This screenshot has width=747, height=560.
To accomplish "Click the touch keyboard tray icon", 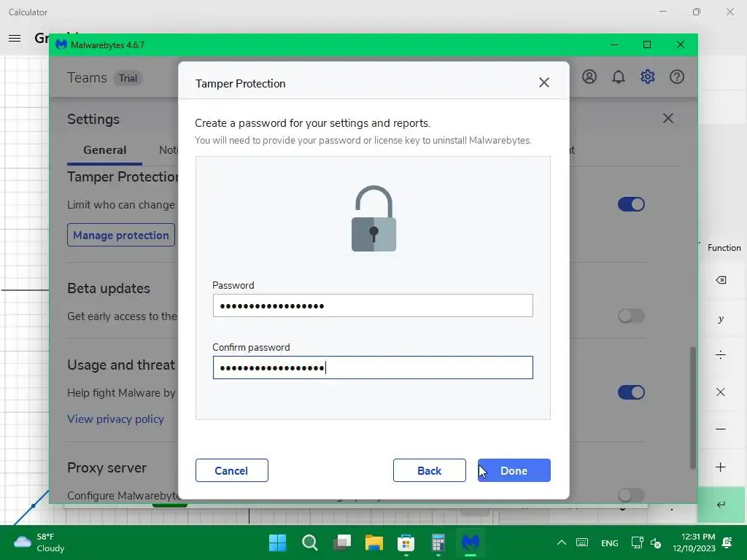I will [x=582, y=542].
